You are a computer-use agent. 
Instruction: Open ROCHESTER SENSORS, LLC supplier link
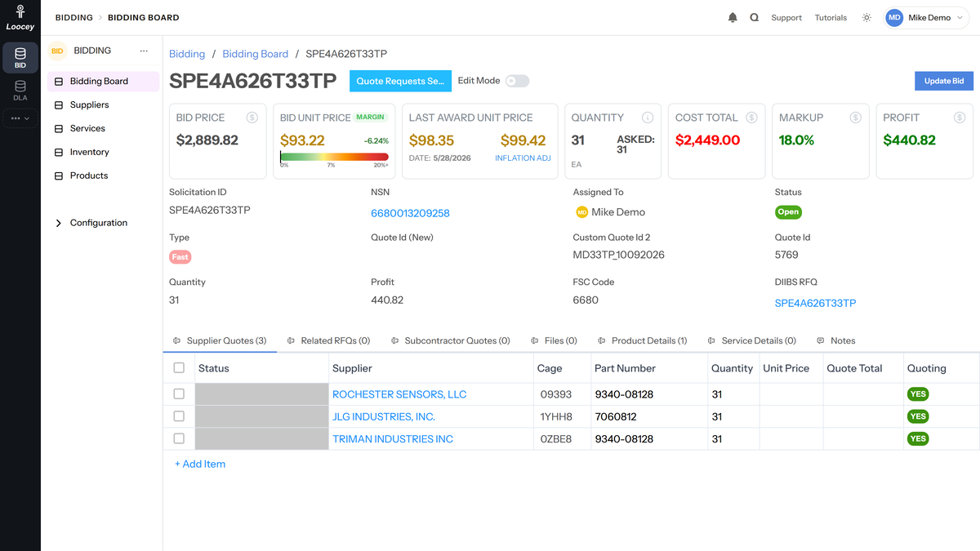pos(399,394)
